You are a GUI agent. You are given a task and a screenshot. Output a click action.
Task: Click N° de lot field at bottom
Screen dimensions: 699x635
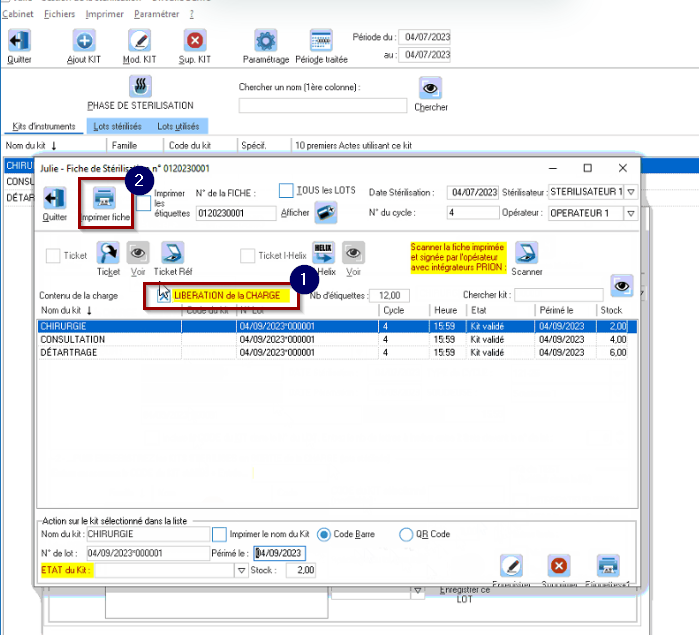click(x=148, y=553)
